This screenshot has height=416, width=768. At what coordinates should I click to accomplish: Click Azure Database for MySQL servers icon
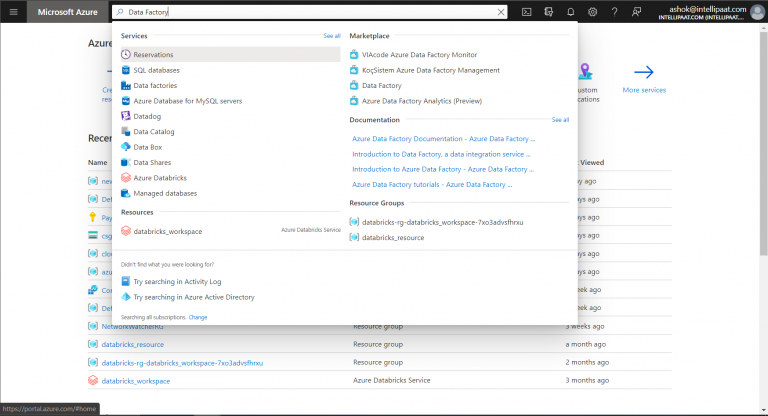click(x=126, y=101)
